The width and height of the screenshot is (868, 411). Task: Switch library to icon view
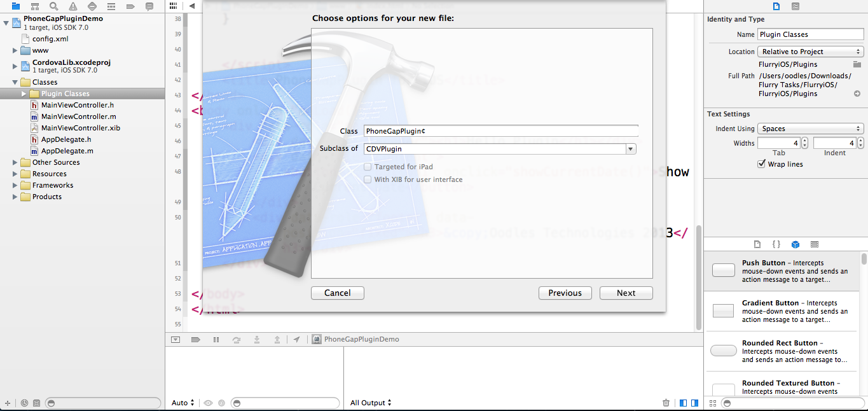(x=712, y=403)
